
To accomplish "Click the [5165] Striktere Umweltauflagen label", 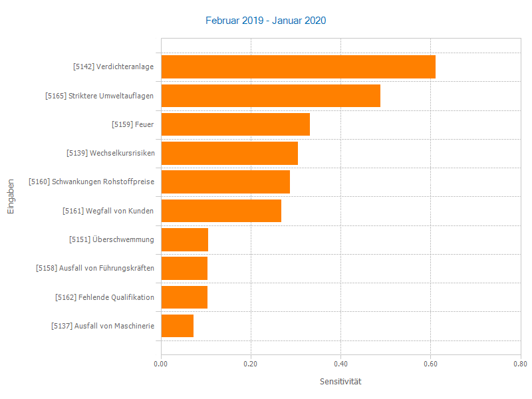I will [100, 96].
